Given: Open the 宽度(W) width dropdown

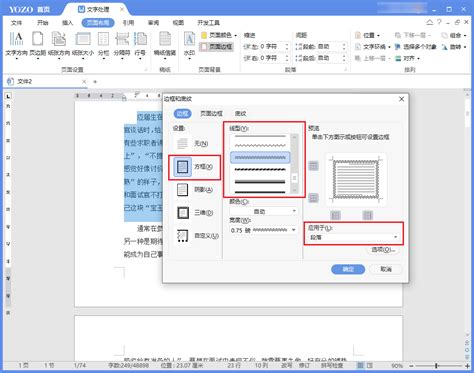Looking at the screenshot, I should pos(263,230).
